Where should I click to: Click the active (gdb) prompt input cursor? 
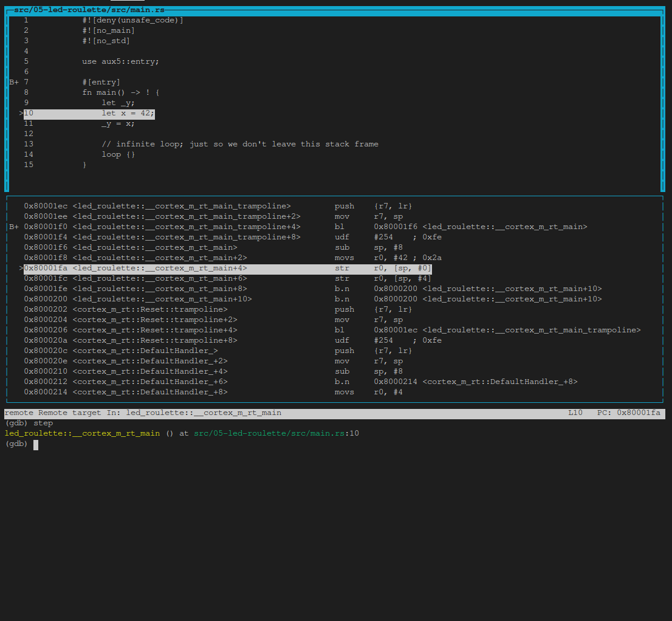click(36, 444)
